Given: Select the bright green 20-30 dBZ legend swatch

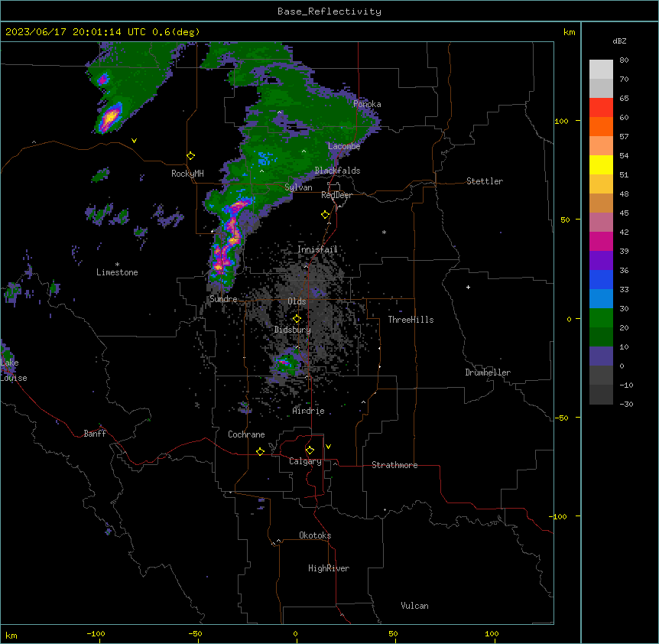Looking at the screenshot, I should click(x=601, y=318).
